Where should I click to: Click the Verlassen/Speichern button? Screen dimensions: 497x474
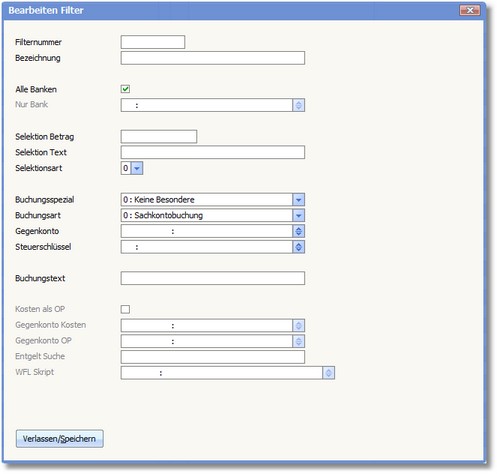[60, 439]
